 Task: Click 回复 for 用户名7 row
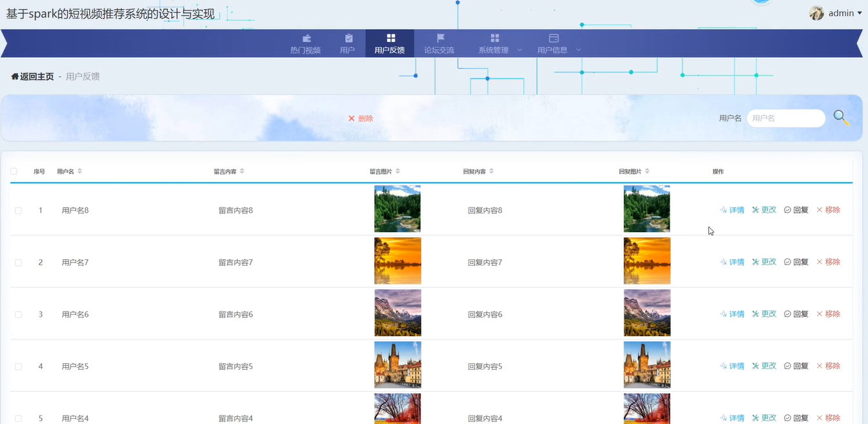796,262
